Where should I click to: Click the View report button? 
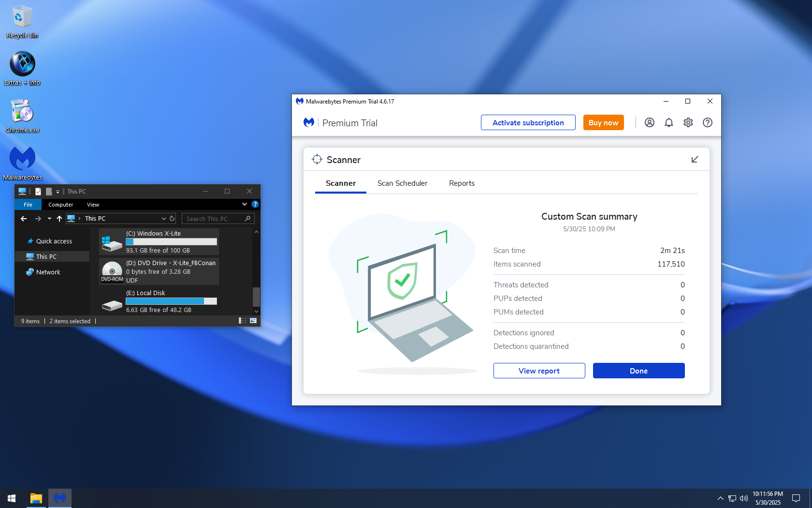click(x=539, y=371)
